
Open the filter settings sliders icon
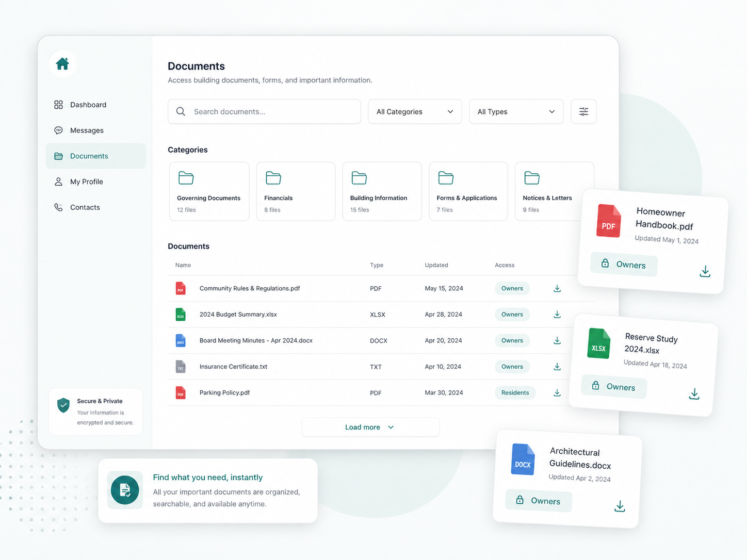click(x=583, y=111)
